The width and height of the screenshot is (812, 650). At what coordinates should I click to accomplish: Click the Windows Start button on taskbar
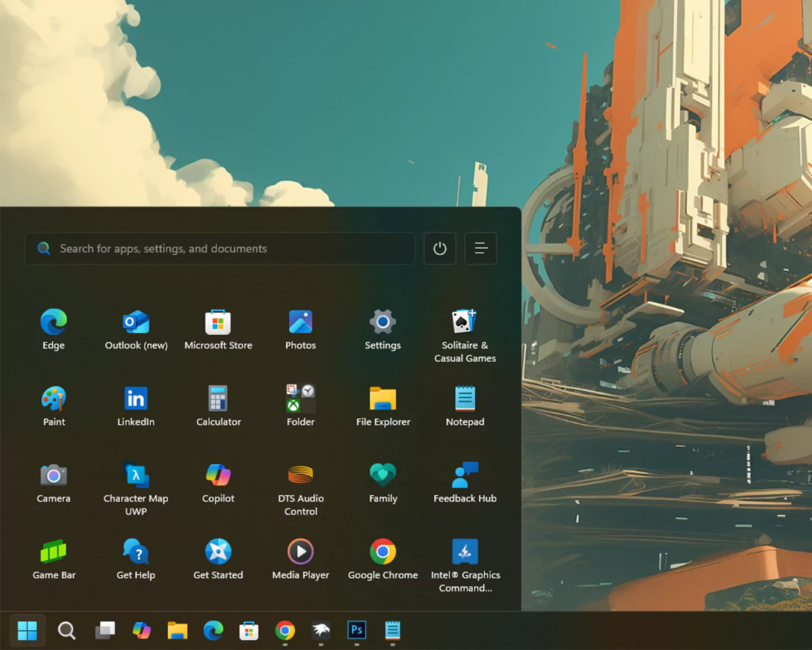pos(28,630)
